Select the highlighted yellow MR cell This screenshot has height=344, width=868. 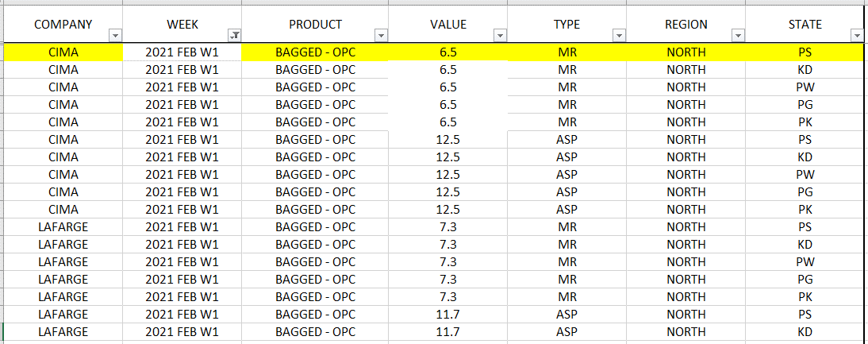pos(567,52)
